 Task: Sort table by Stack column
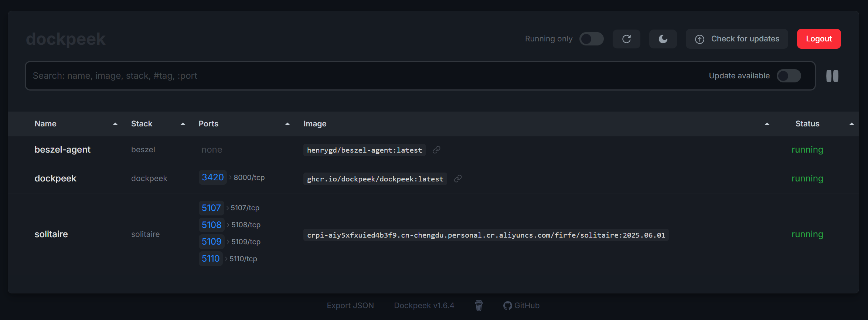142,124
